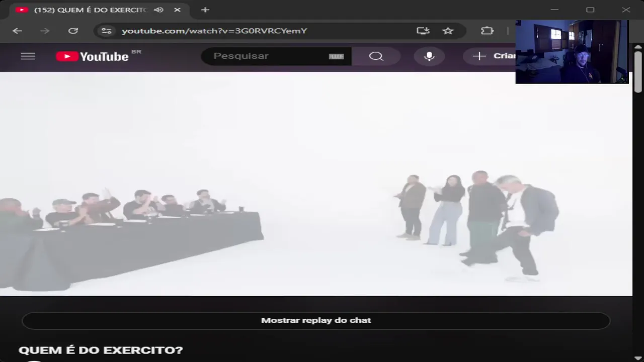Screen dimensions: 644x362
Task: Go forward with the browser forward arrow
Action: point(45,31)
